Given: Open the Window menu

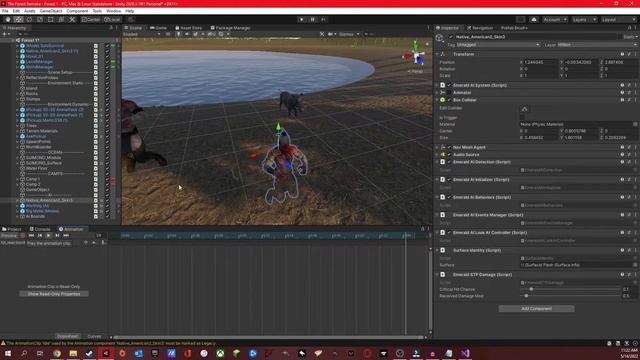Looking at the screenshot, I should [113, 11].
